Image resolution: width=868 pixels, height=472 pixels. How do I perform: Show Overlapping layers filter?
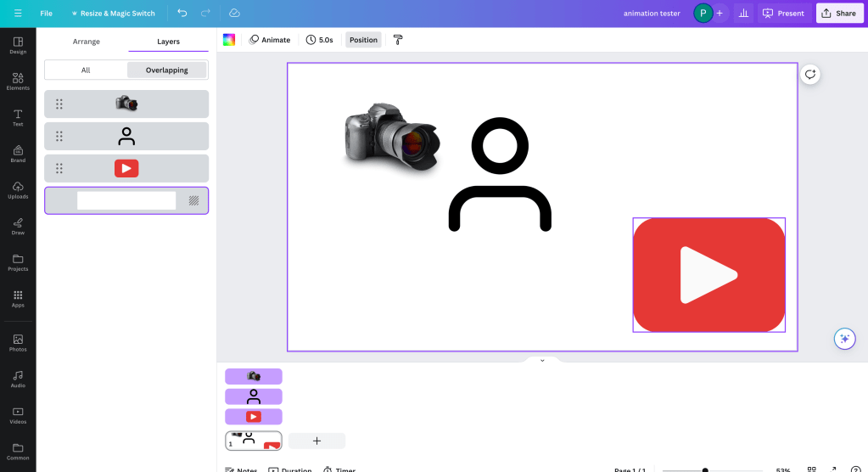[x=166, y=70]
